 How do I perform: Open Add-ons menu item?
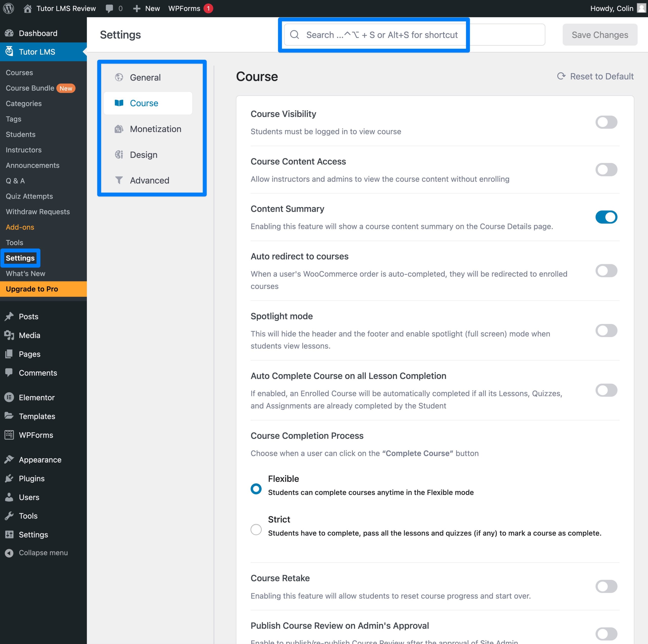pos(20,227)
